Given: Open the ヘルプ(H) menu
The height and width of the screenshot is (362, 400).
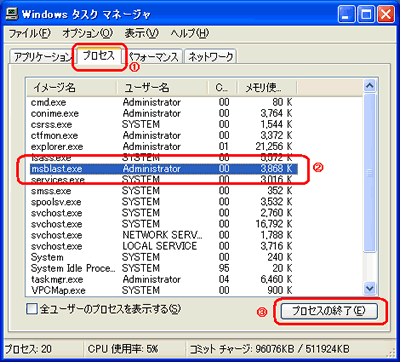Looking at the screenshot, I should 190,33.
